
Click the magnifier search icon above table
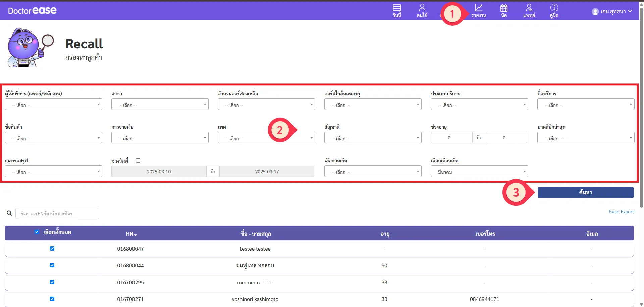pos(9,213)
